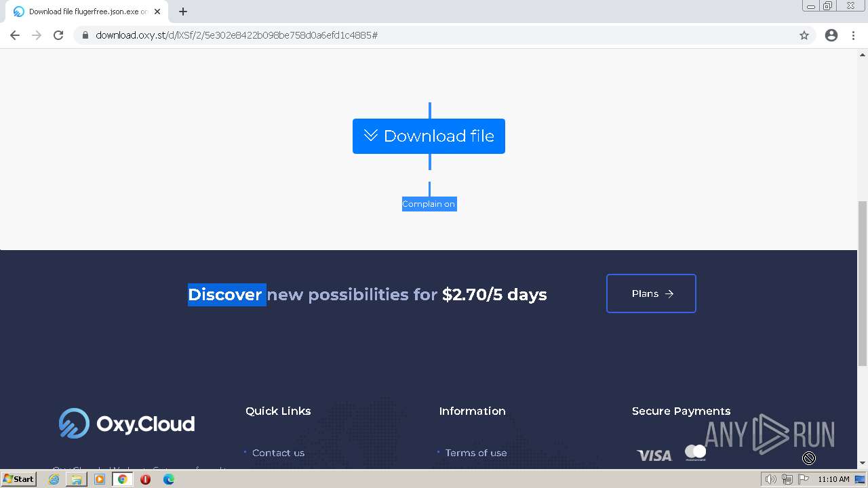Viewport: 868px width, 488px height.
Task: Click the page vertical scrollbar thumb
Action: tap(863, 283)
